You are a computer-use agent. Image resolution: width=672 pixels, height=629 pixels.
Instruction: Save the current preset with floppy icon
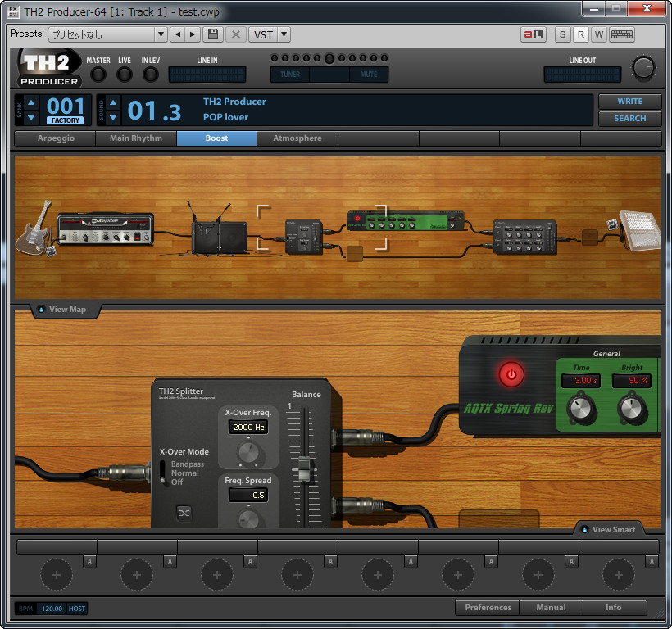pos(213,34)
